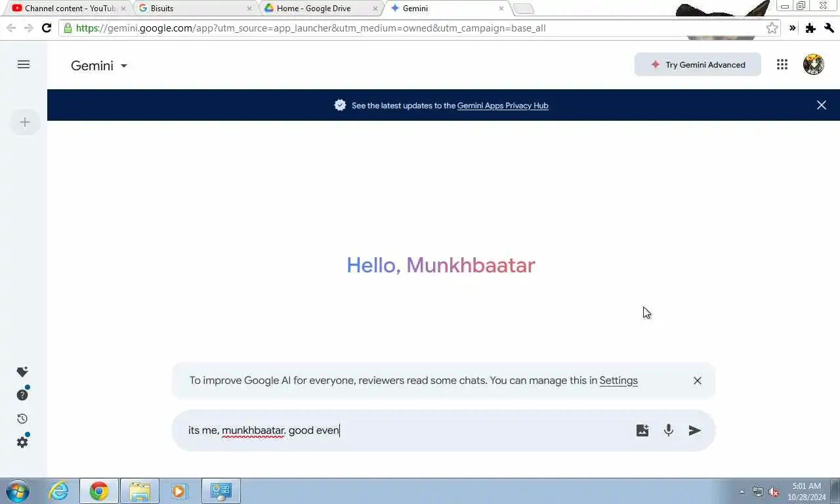Viewport: 840px width, 504px height.
Task: Activate the microphone voice input icon
Action: pos(669,430)
